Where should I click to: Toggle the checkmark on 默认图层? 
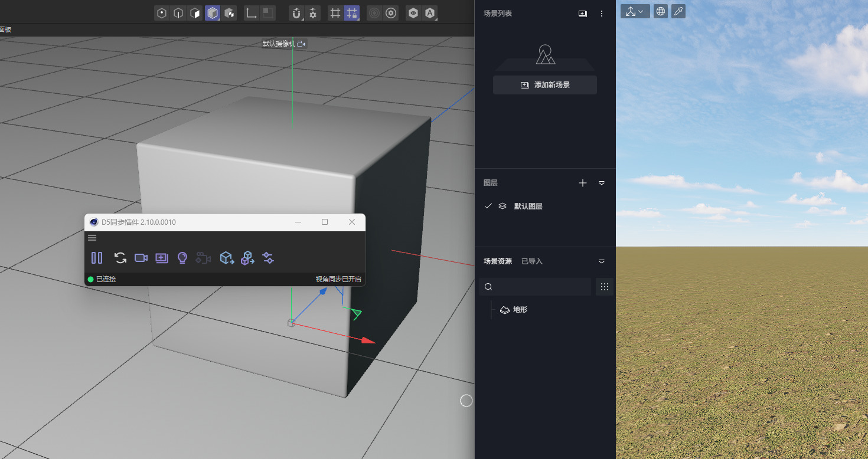pos(488,206)
